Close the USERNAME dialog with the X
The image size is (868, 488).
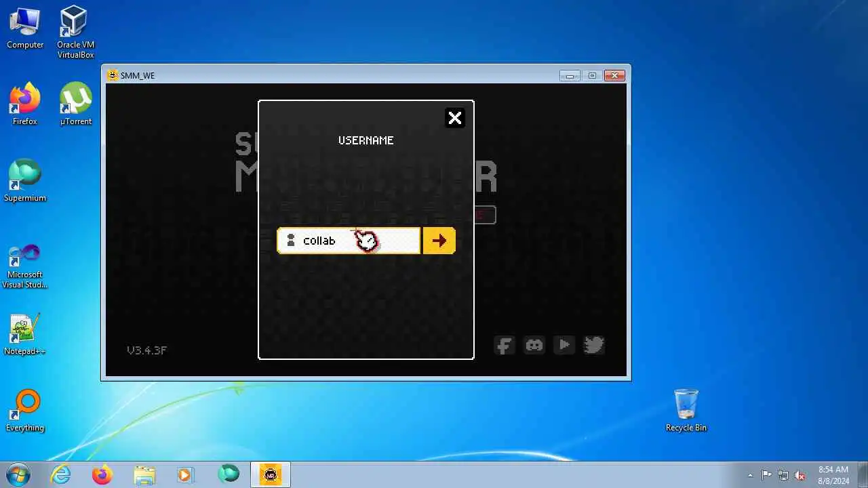[454, 118]
